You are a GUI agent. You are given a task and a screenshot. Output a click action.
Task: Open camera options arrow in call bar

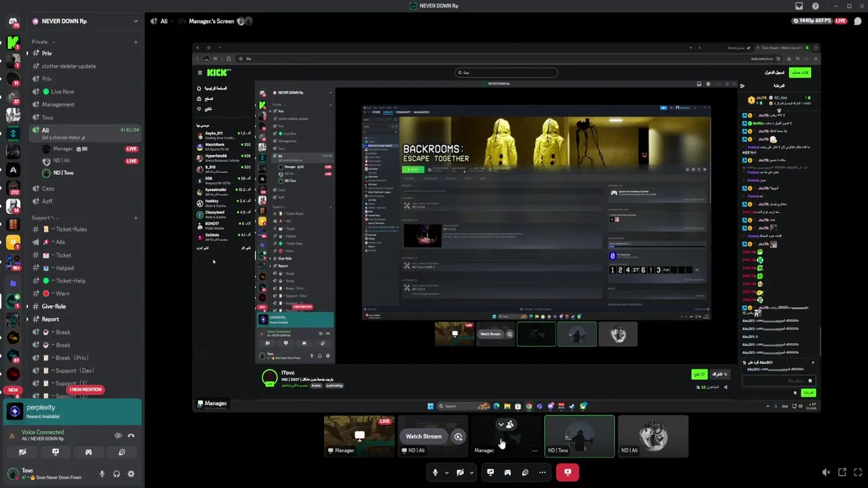(471, 472)
